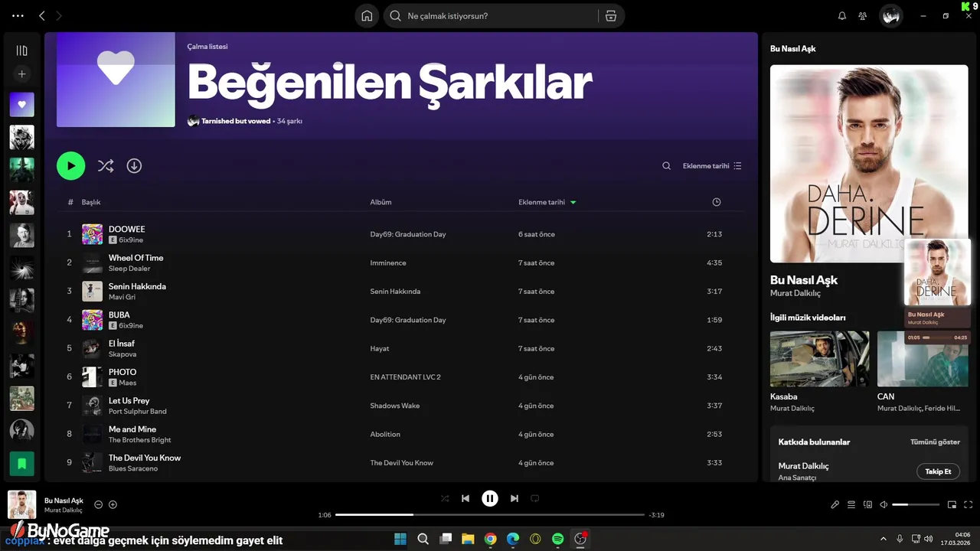980x551 pixels.
Task: Select Senin Hakkında track title
Action: pyautogui.click(x=137, y=286)
